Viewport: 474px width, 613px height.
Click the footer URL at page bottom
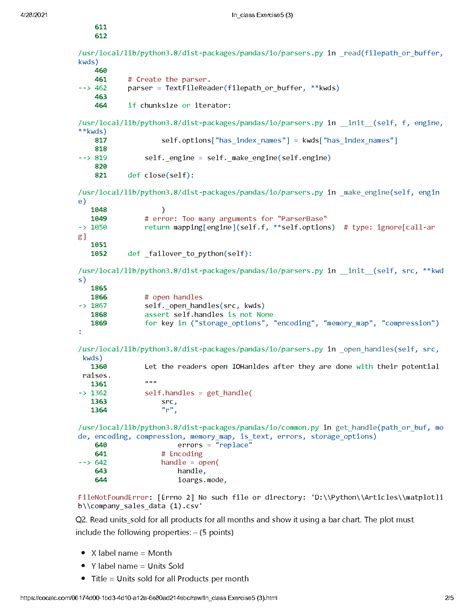pos(149,597)
